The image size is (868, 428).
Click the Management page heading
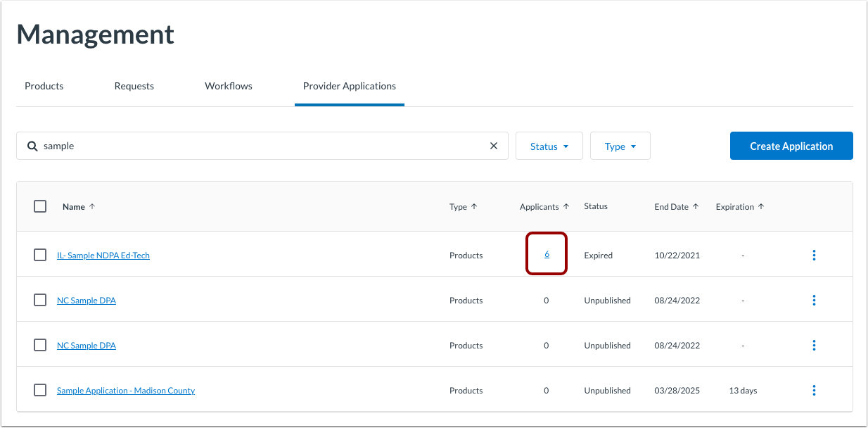[x=96, y=34]
